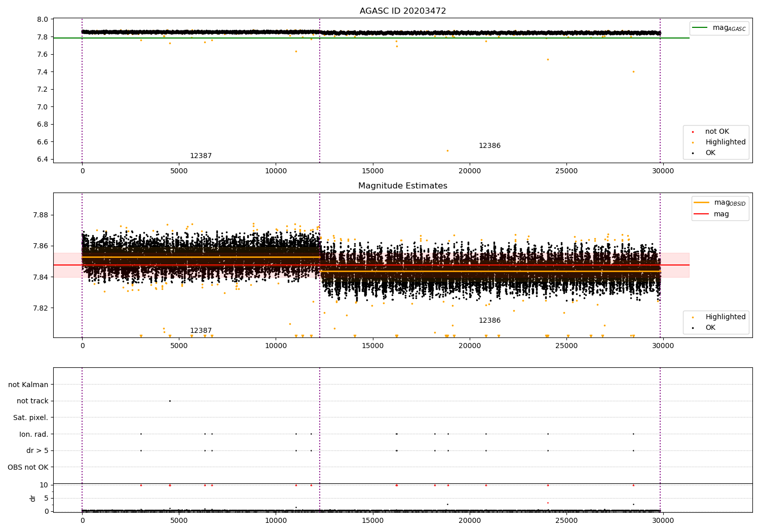Click the '12387' label in the Magnitude Estimates plot
Image resolution: width=760 pixels, height=532 pixels.
tap(201, 331)
